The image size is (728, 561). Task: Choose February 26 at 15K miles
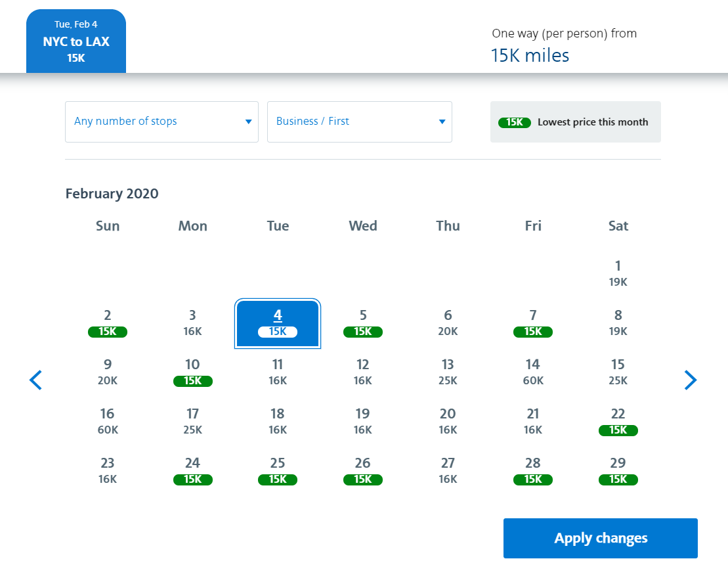click(362, 471)
